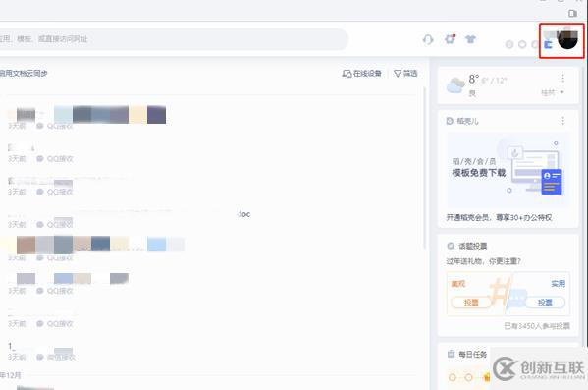Click the first gray circle icon left of avatar
The height and width of the screenshot is (390, 588).
coord(509,44)
